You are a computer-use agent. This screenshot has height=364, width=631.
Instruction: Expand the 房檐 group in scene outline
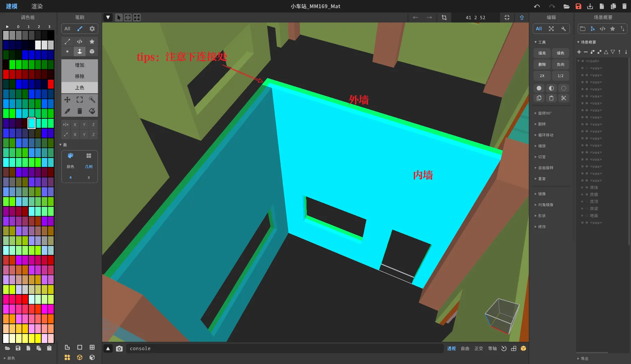tap(583, 195)
